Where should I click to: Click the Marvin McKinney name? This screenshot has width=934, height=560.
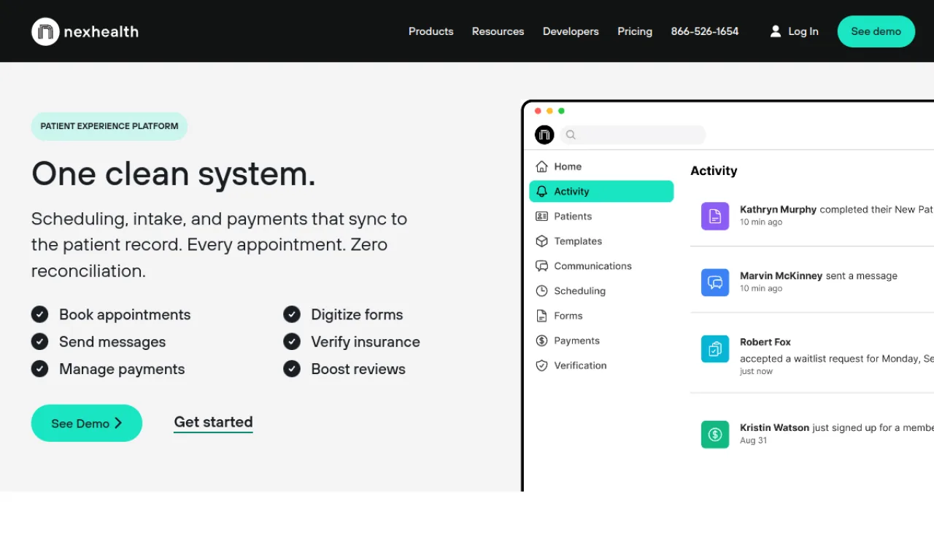point(781,276)
